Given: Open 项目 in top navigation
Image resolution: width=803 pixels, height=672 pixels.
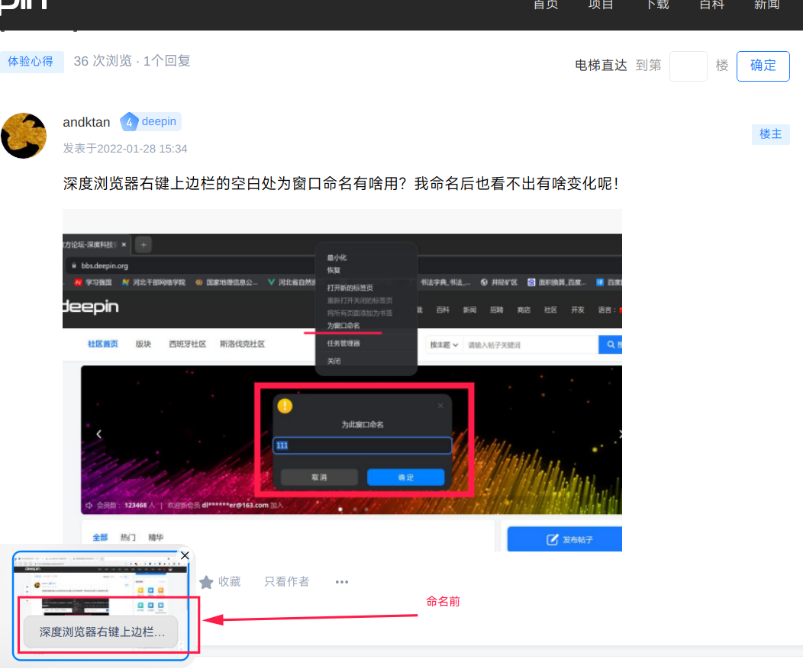Looking at the screenshot, I should coord(601,5).
